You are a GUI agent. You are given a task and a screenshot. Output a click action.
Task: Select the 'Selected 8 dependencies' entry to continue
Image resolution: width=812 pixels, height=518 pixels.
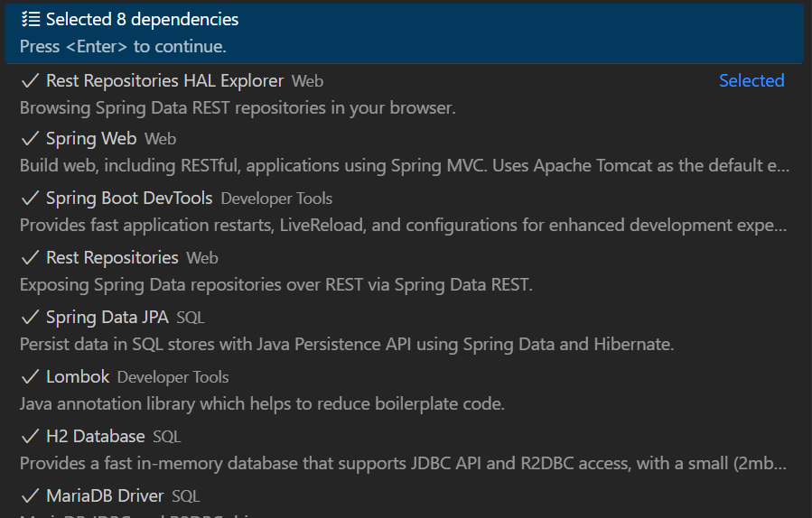[x=142, y=19]
